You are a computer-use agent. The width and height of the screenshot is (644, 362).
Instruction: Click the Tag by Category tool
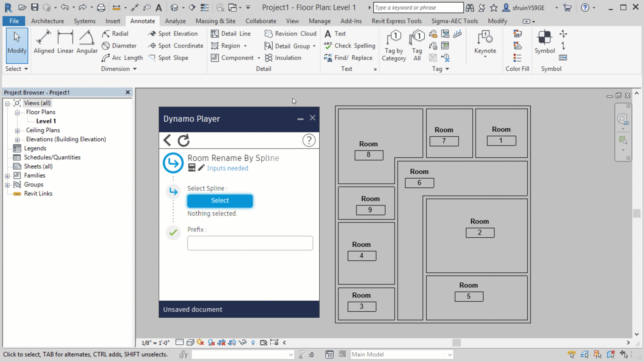(x=394, y=46)
